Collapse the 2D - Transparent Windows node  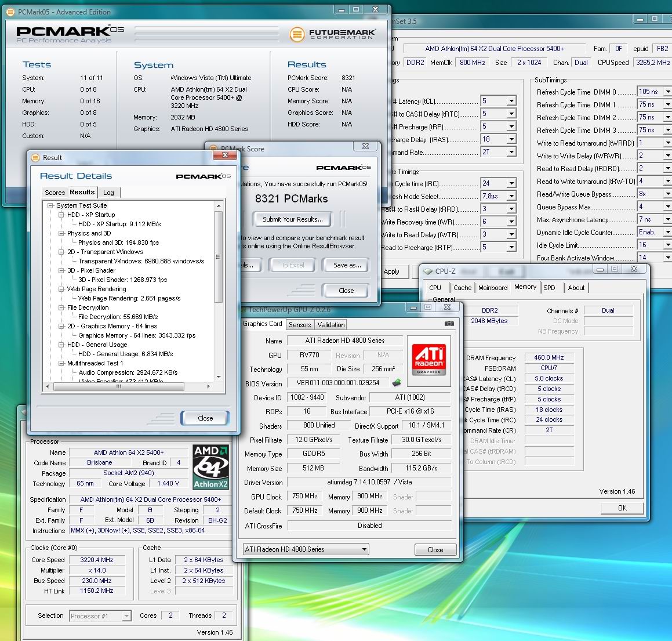click(x=61, y=252)
